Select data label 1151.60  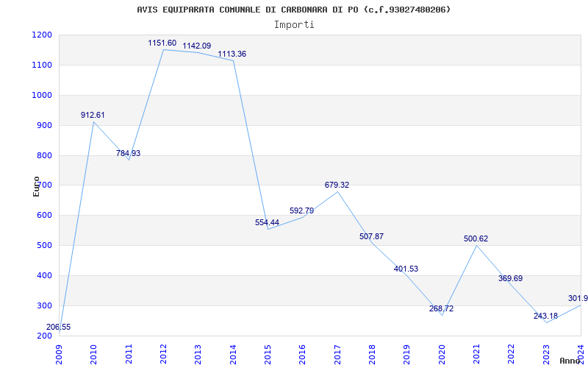click(162, 43)
